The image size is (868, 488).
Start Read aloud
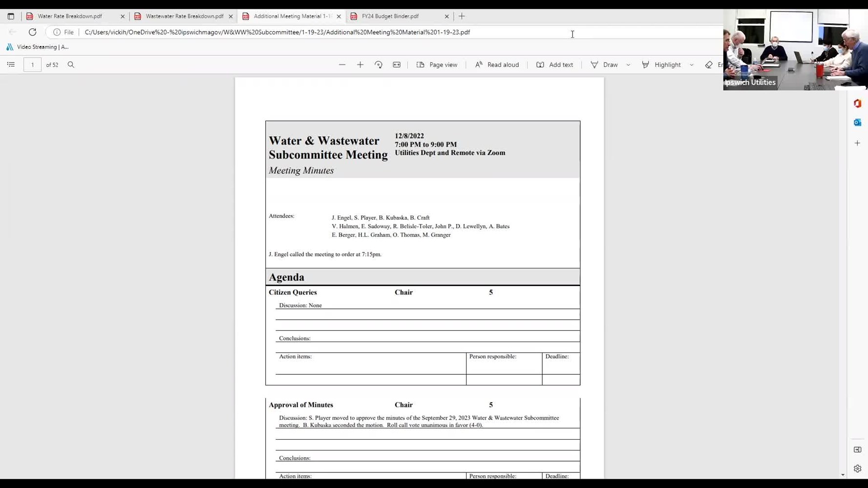497,64
